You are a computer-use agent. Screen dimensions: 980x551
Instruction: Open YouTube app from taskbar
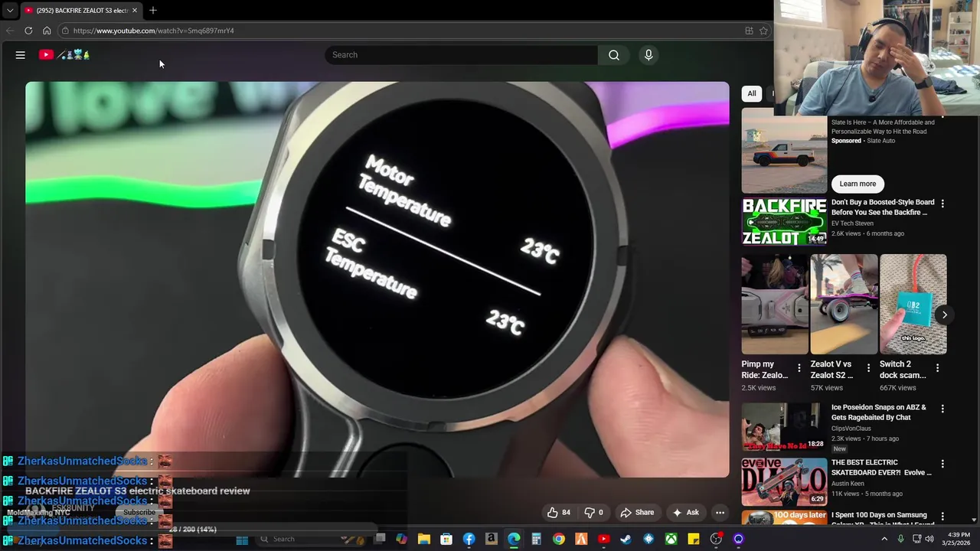point(603,540)
